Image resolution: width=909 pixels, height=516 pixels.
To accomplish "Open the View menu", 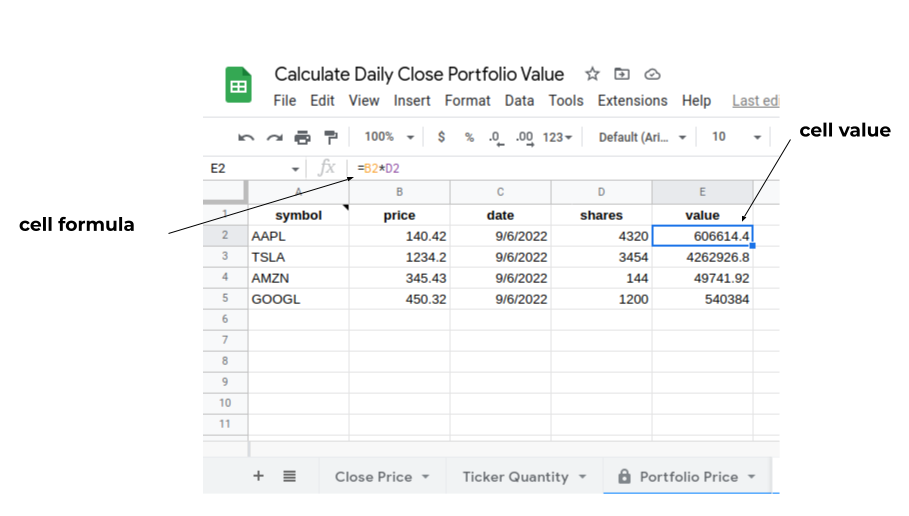I will (364, 101).
